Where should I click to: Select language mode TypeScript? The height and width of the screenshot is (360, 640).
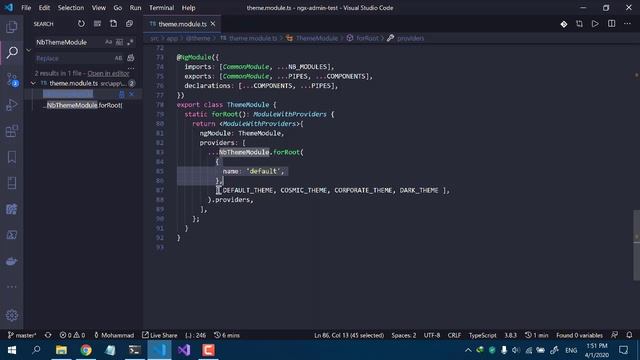482,335
